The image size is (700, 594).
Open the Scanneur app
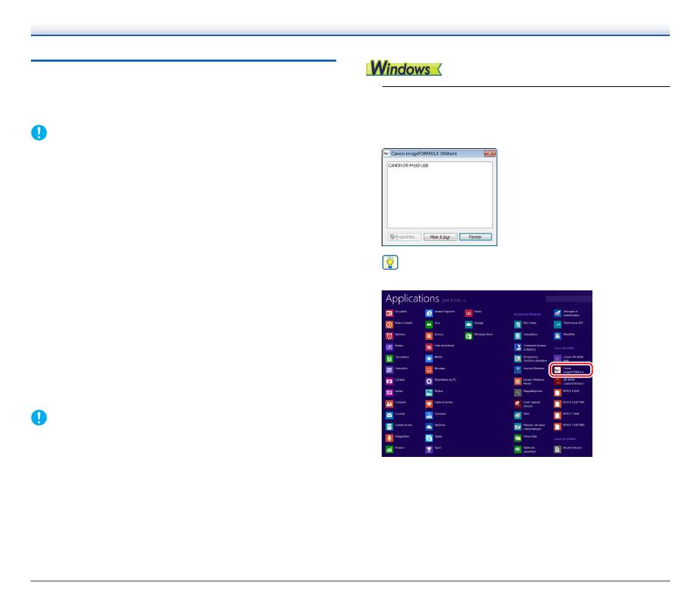(435, 416)
